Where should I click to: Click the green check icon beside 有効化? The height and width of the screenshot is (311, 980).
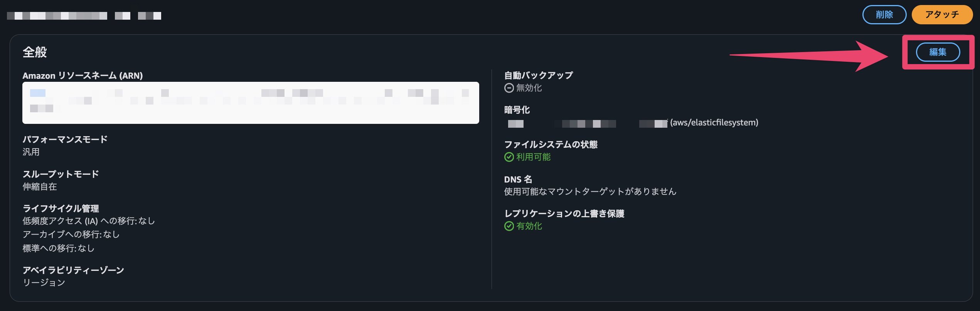point(509,226)
